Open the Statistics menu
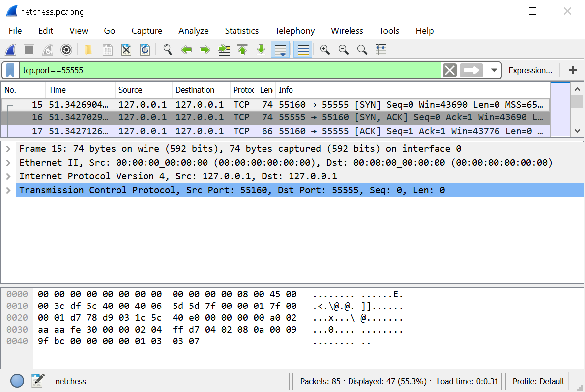Screen dimensions: 585x392 click(241, 31)
